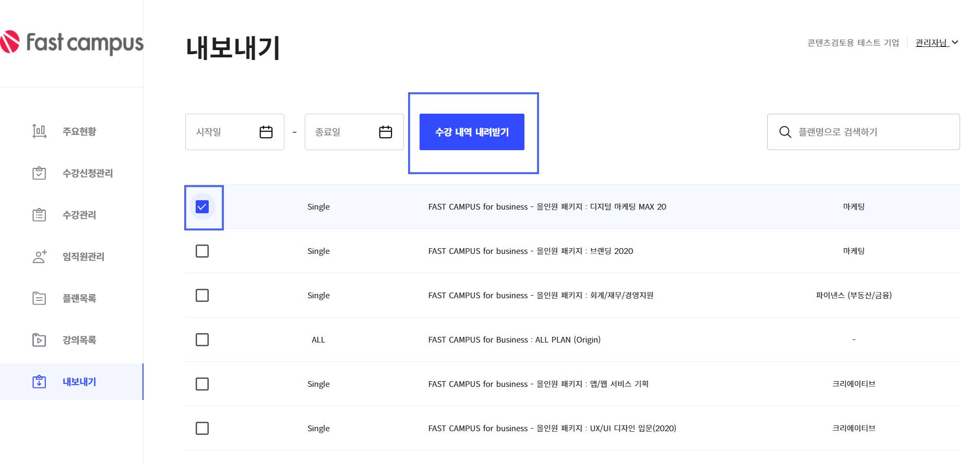The width and height of the screenshot is (980, 463).
Task: Click the 종료일 date input field
Action: (354, 132)
